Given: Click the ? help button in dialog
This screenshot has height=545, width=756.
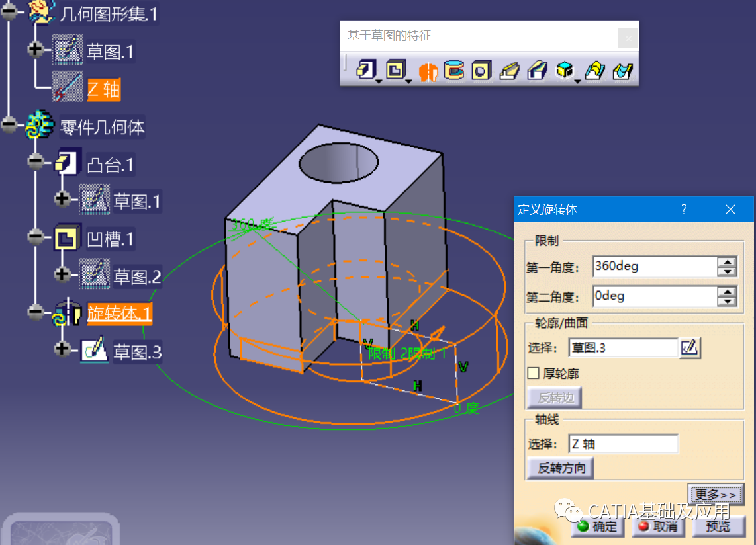Looking at the screenshot, I should point(684,209).
